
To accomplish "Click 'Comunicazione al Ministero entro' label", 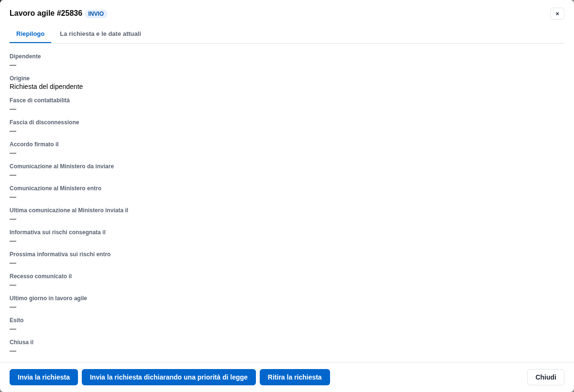I will pos(55,188).
